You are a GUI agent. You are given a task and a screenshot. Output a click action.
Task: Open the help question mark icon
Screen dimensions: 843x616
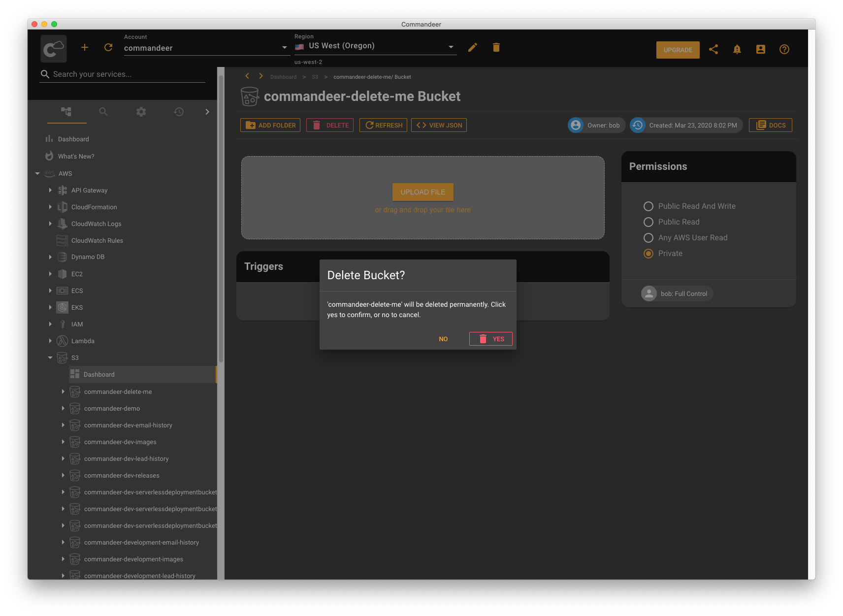click(784, 49)
